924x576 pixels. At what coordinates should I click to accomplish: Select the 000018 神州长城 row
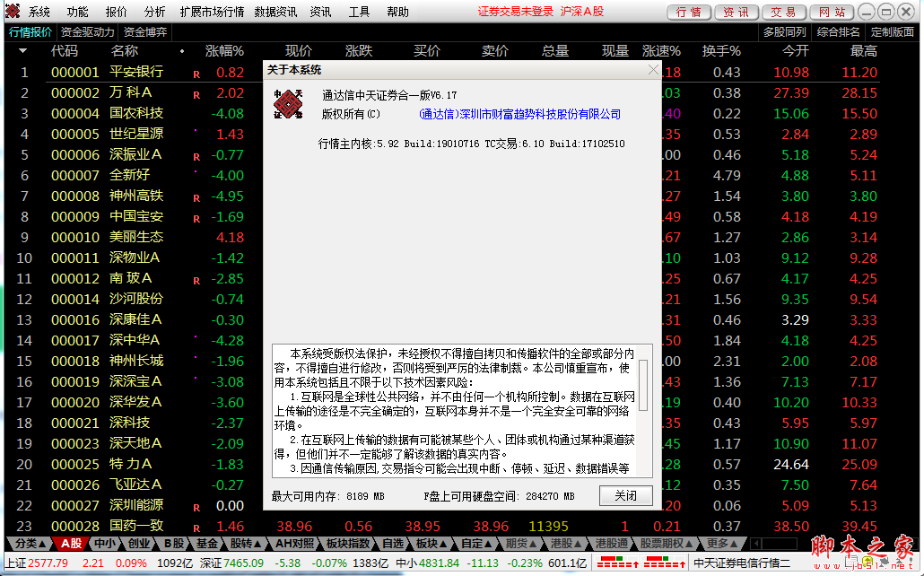pyautogui.click(x=442, y=361)
